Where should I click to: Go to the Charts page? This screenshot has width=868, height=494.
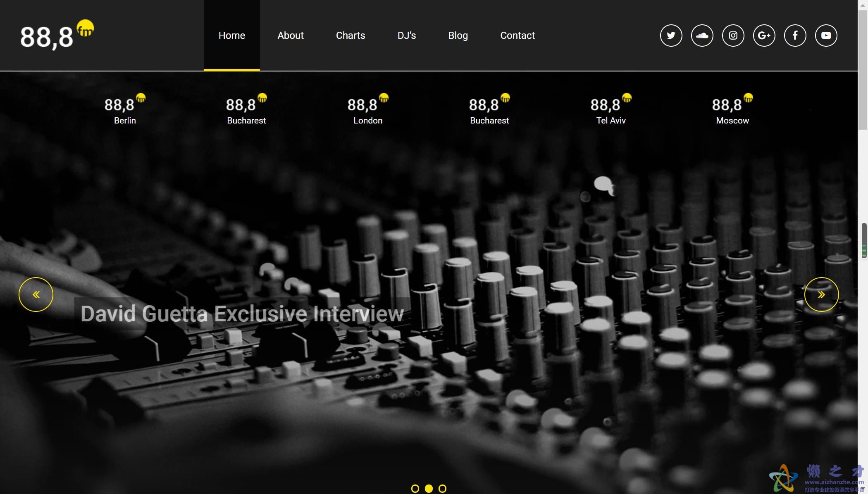tap(350, 36)
